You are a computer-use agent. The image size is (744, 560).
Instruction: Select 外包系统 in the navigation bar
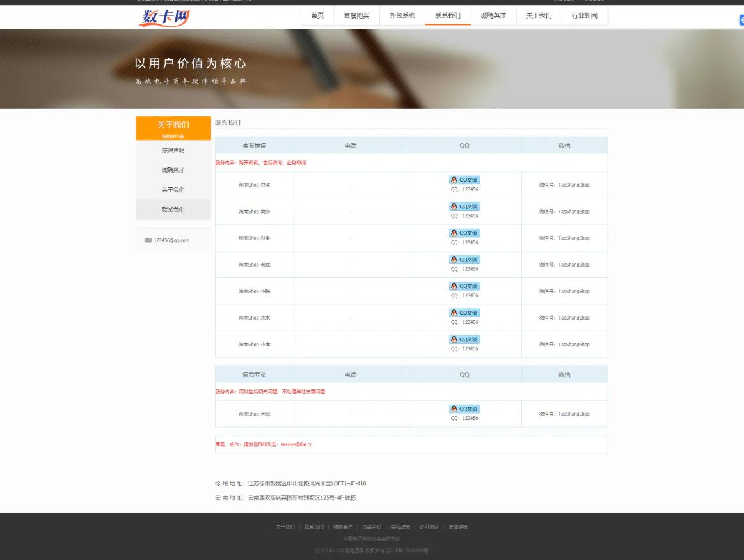402,15
